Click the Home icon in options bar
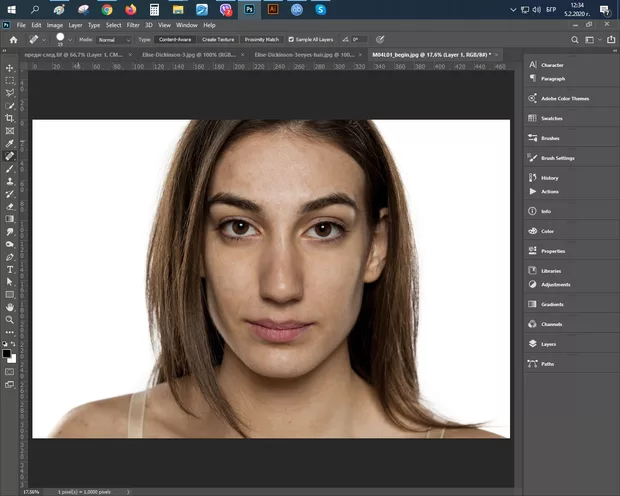Viewport: 620px width, 496px height. click(13, 39)
